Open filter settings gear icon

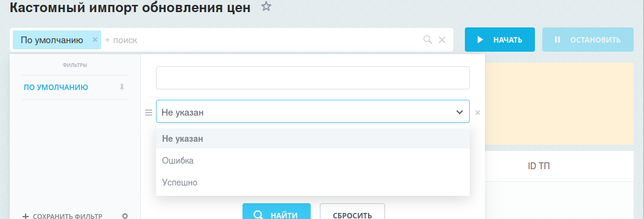[x=126, y=216]
